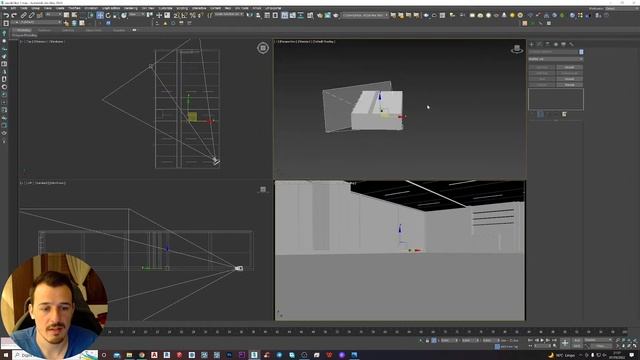Toggle the Spinner Snap button
640x360 pixels.
pyautogui.click(x=200, y=15)
